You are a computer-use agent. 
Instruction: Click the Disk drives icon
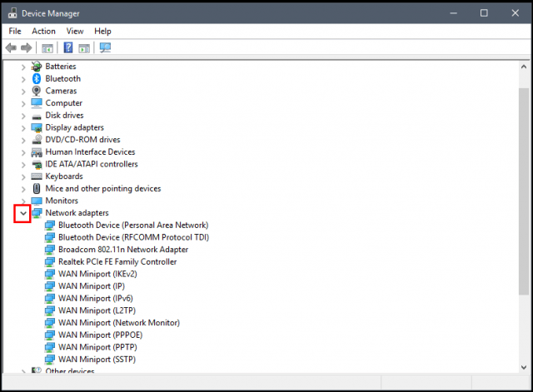[37, 117]
